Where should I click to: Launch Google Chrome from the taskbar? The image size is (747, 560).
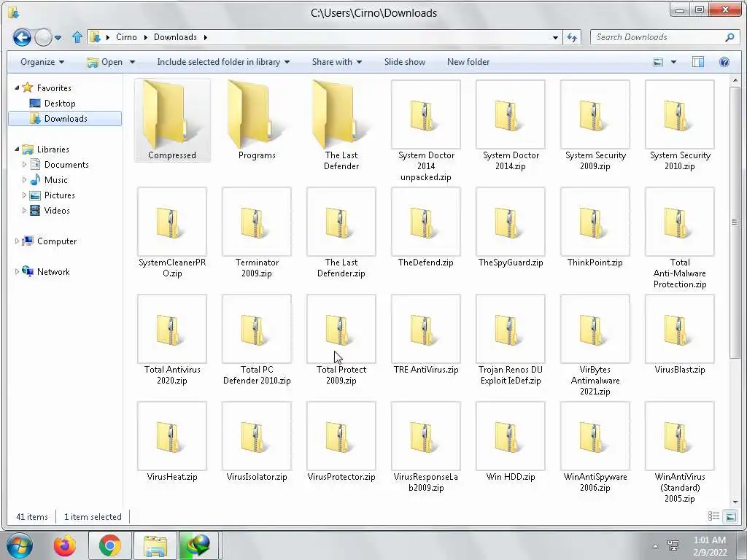(110, 545)
